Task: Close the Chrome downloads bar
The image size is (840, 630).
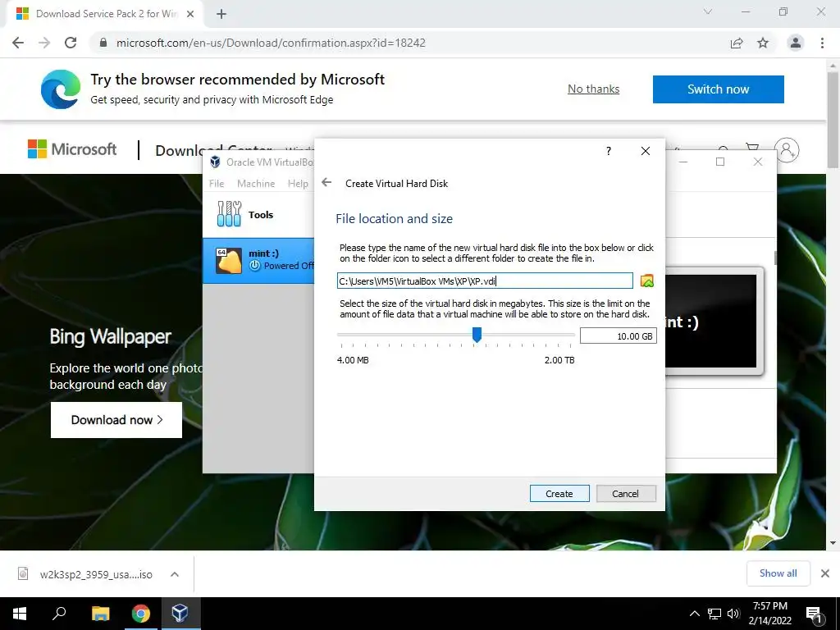Action: [x=825, y=573]
